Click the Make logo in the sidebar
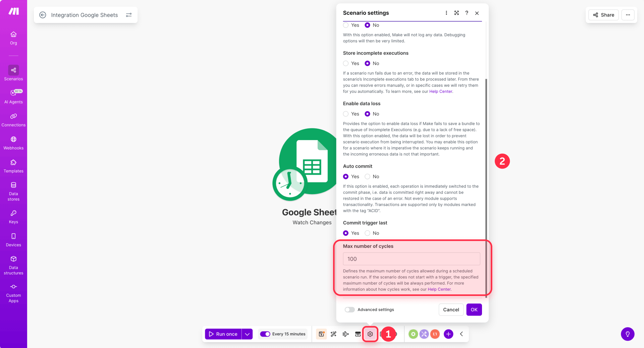The image size is (644, 348). pyautogui.click(x=13, y=11)
